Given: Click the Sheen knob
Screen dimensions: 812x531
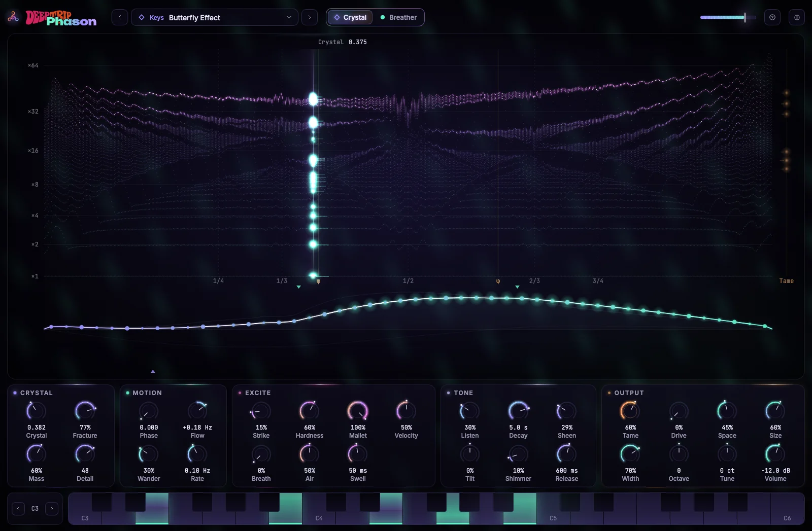Looking at the screenshot, I should 566,411.
